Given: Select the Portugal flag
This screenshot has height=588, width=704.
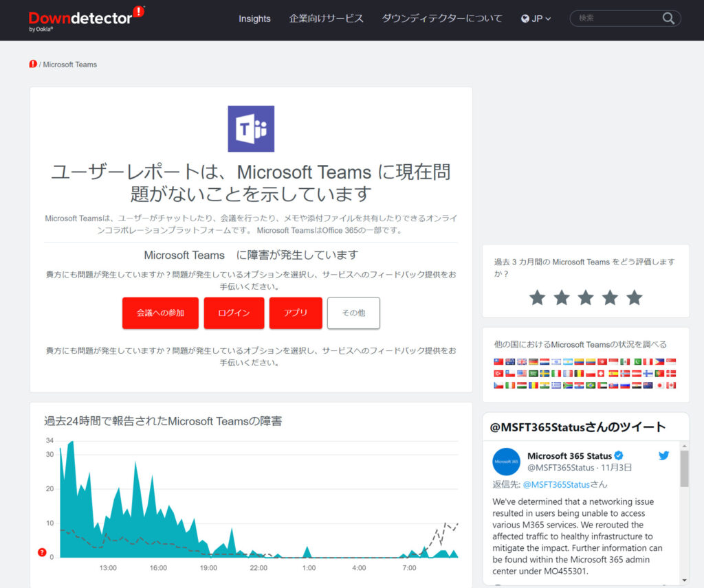Looking at the screenshot, I should (x=659, y=374).
